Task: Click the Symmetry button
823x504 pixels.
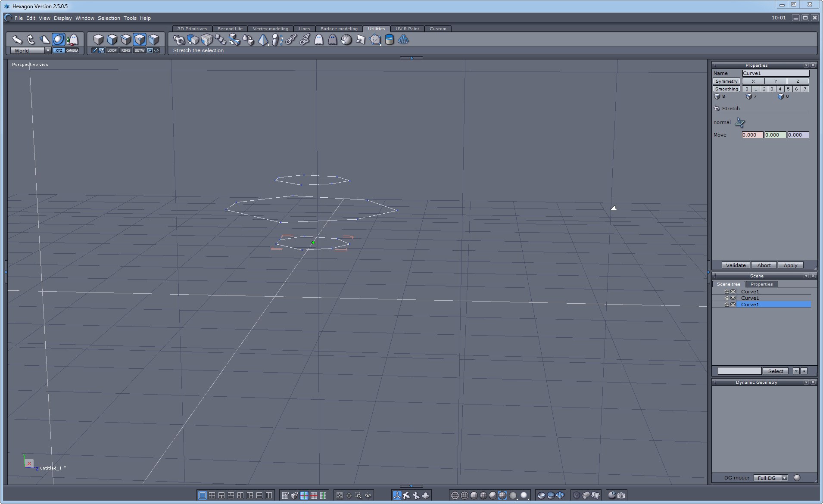Action: point(726,81)
